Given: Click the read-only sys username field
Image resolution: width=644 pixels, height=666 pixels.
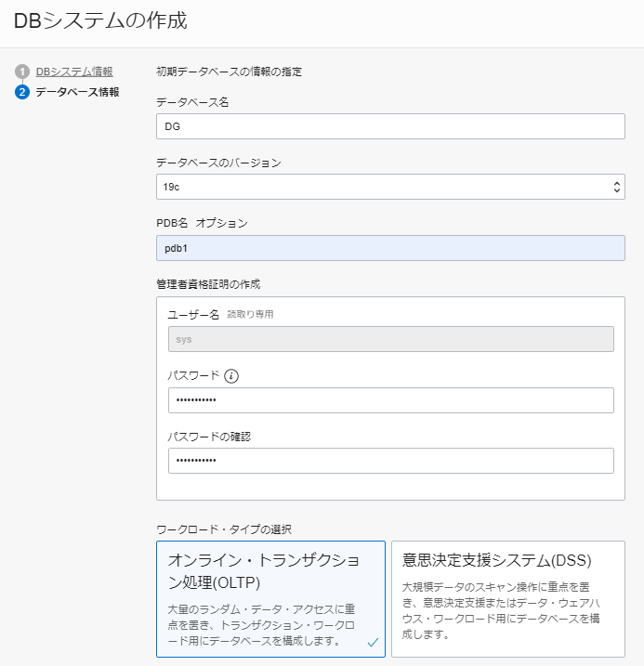Looking at the screenshot, I should click(390, 339).
